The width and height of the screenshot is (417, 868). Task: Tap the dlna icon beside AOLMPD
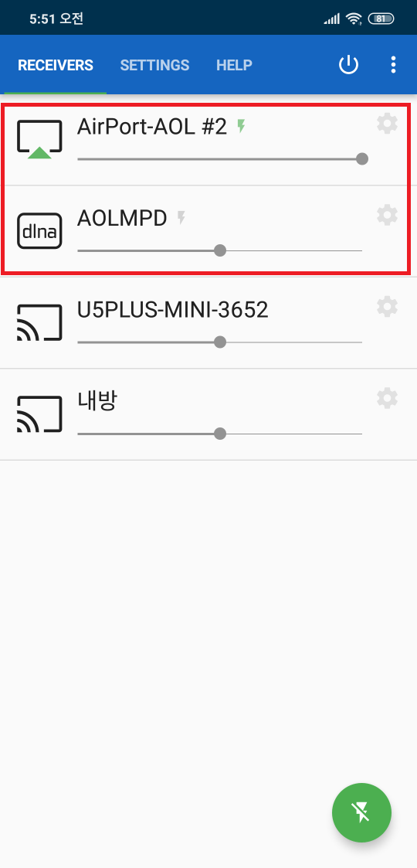click(39, 230)
